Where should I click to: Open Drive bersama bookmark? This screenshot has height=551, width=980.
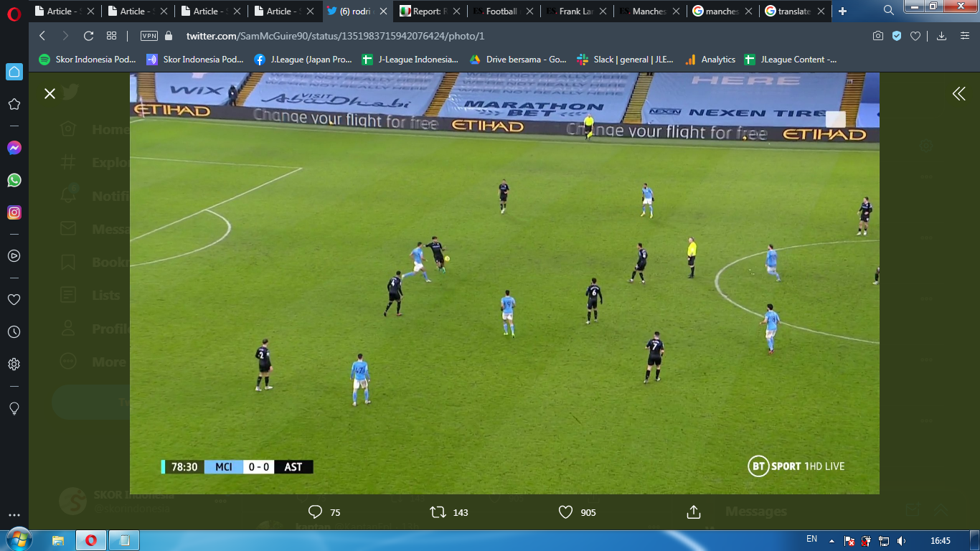pos(518,60)
